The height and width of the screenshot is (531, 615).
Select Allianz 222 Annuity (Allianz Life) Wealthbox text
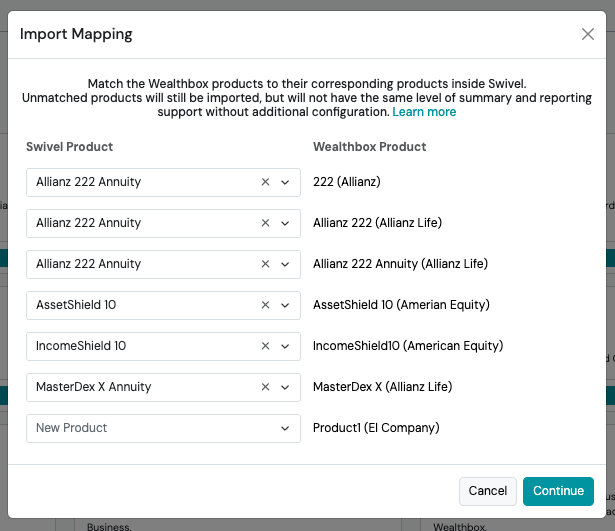[400, 264]
